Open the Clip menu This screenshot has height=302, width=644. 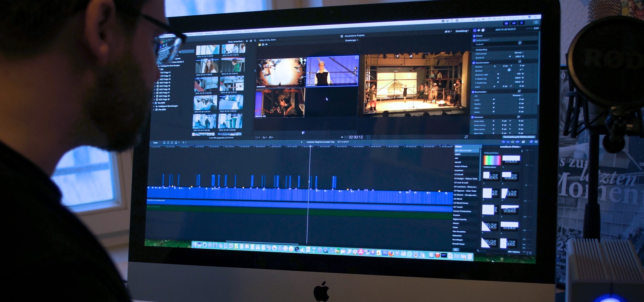(218, 33)
